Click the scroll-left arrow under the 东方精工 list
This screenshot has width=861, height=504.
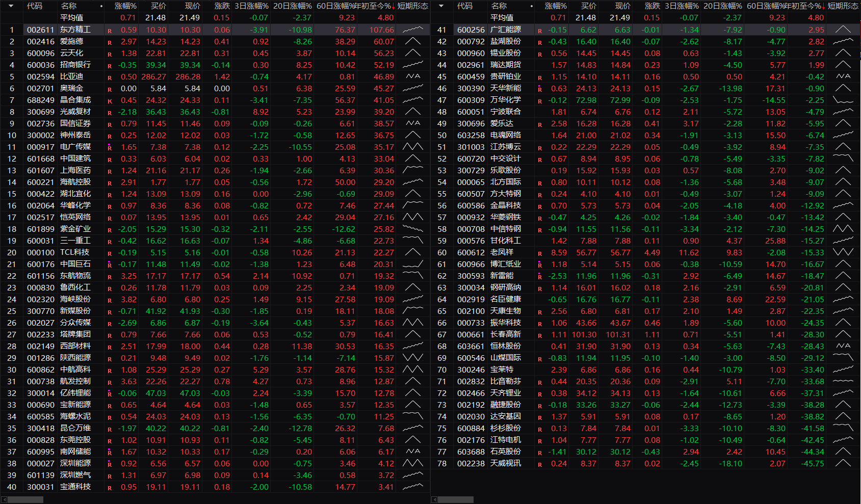[x=4, y=499]
